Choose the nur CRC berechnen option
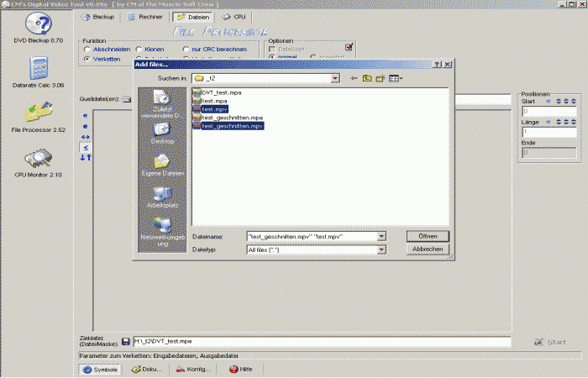588x378 pixels. point(185,50)
